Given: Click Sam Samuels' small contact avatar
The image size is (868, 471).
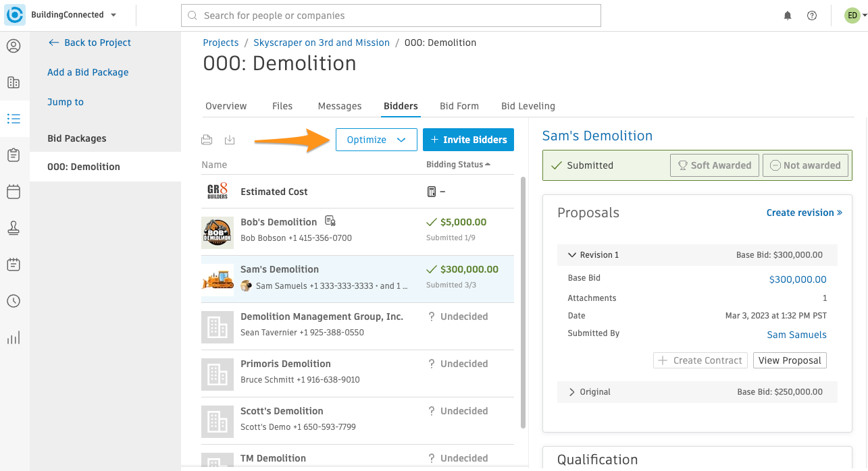Looking at the screenshot, I should click(x=247, y=285).
